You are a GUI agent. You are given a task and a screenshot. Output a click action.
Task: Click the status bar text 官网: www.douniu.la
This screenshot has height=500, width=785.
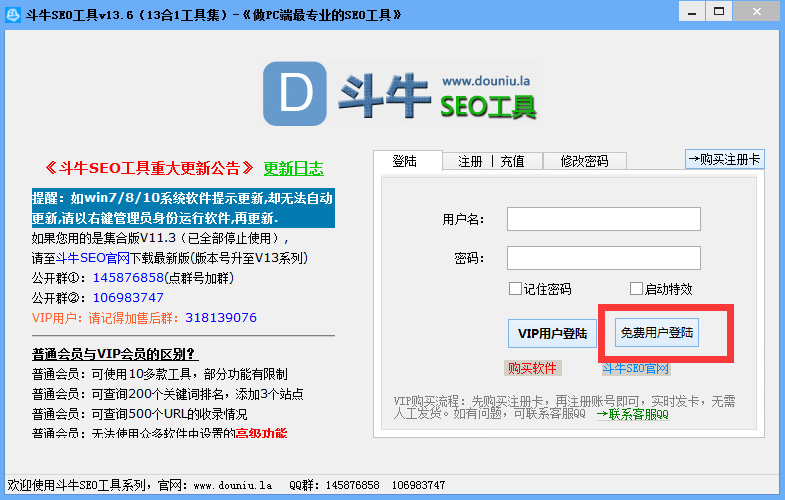click(x=215, y=485)
